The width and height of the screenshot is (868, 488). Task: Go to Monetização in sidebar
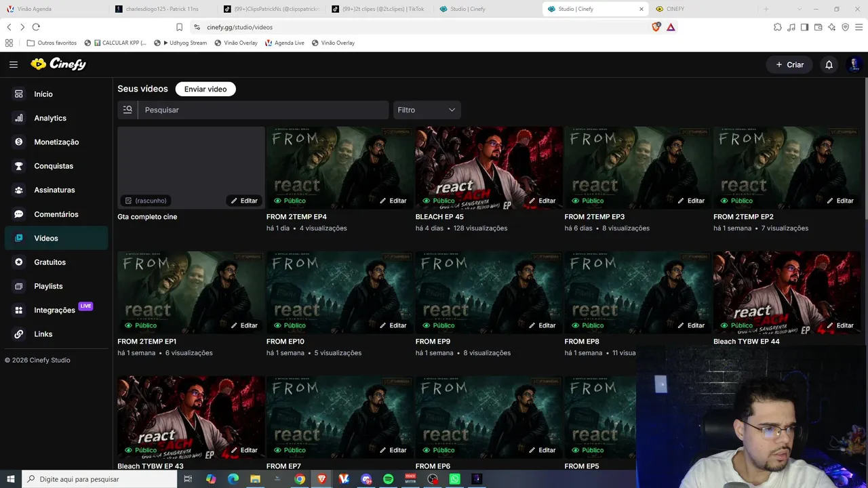click(x=56, y=142)
